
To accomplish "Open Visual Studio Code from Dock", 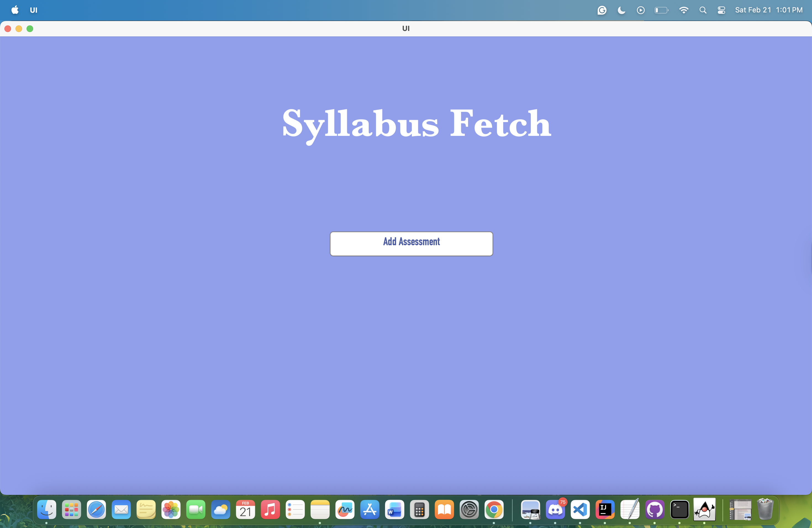I will click(580, 509).
